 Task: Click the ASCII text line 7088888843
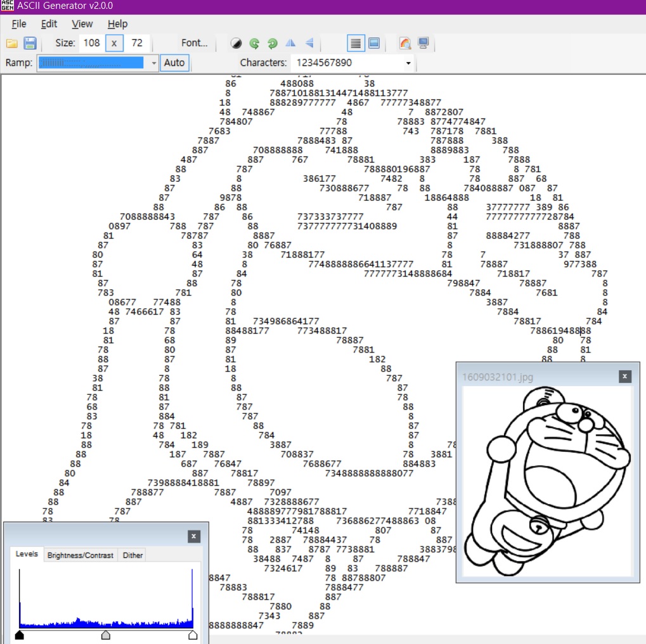pos(148,216)
